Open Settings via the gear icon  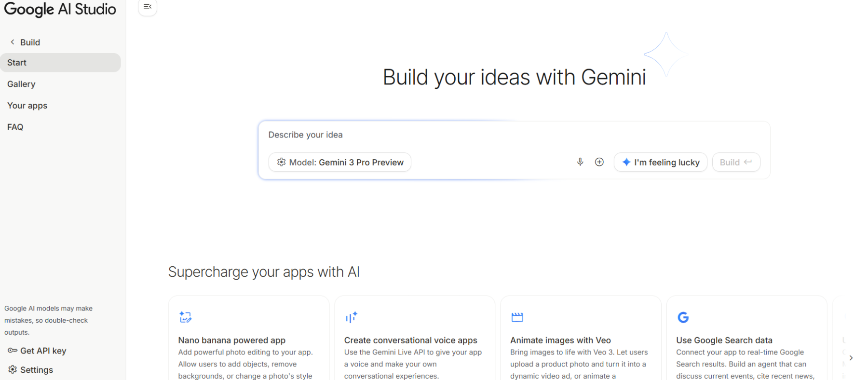pyautogui.click(x=13, y=369)
